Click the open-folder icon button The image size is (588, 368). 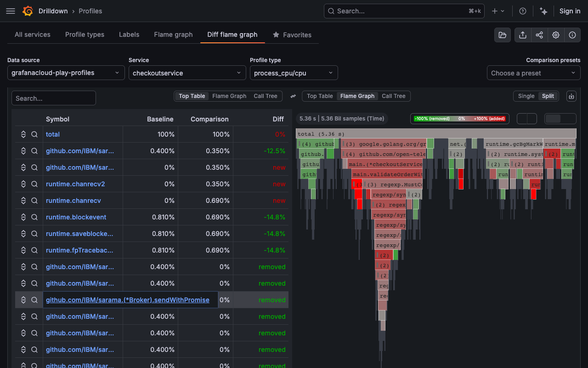pos(503,35)
